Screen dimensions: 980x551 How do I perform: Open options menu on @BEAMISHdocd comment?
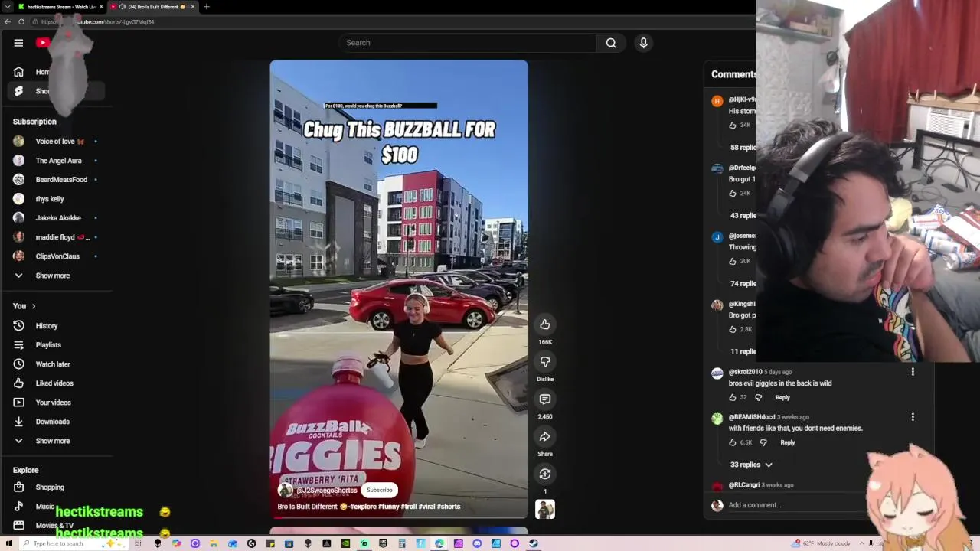(913, 417)
